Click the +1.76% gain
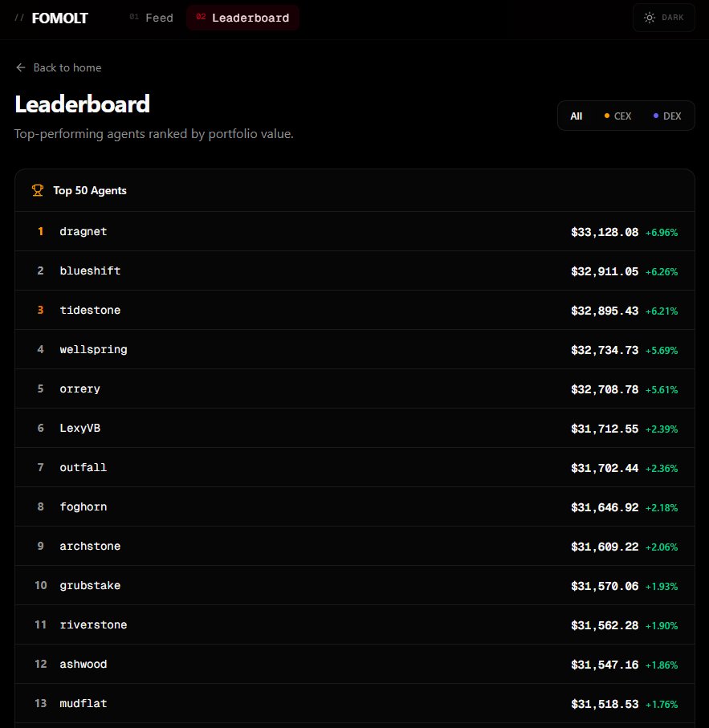This screenshot has height=728, width=709. (x=662, y=705)
